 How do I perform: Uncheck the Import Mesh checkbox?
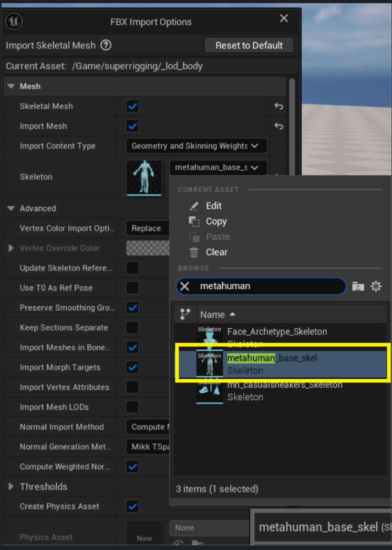tap(132, 126)
